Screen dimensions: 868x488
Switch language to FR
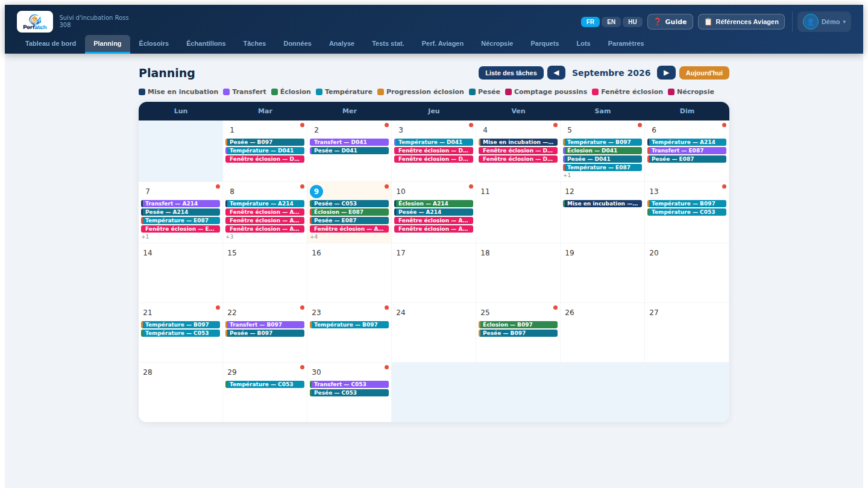(x=590, y=22)
